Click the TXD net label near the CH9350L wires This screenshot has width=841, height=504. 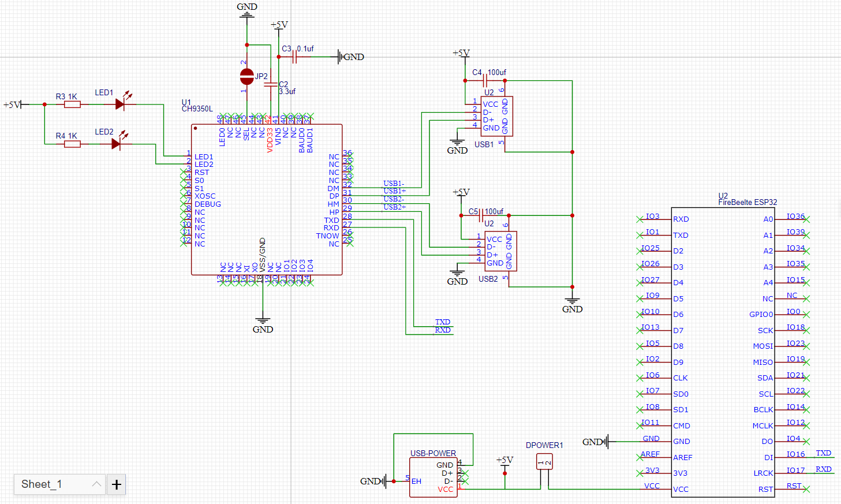pos(443,322)
